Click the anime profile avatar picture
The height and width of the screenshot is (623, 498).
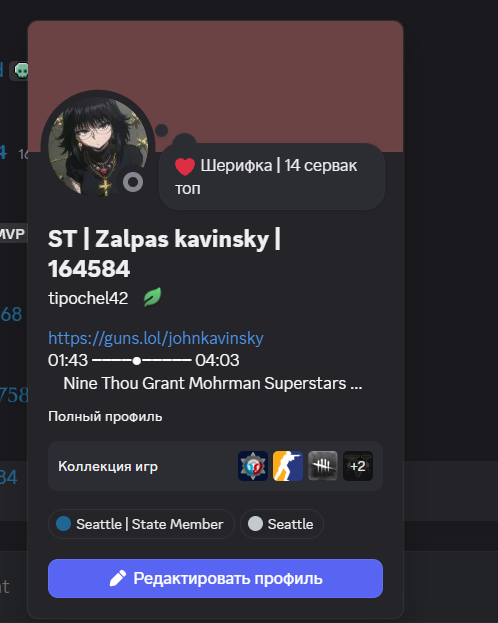98,147
